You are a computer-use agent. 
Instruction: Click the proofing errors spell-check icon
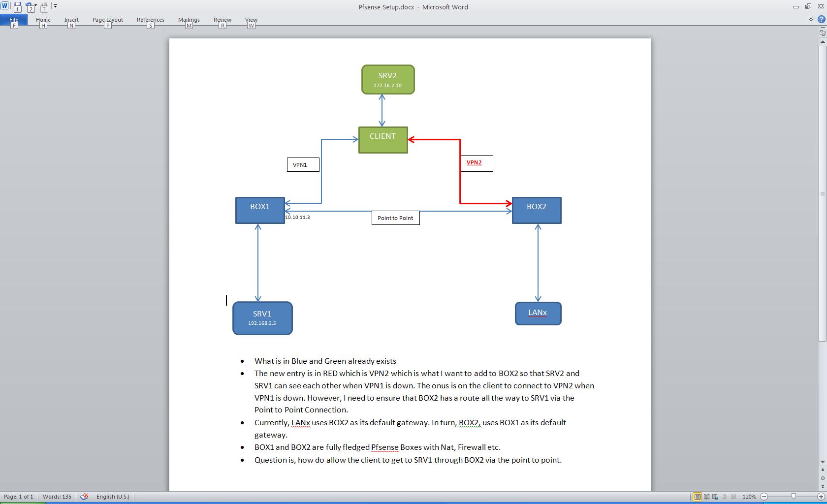[x=84, y=497]
